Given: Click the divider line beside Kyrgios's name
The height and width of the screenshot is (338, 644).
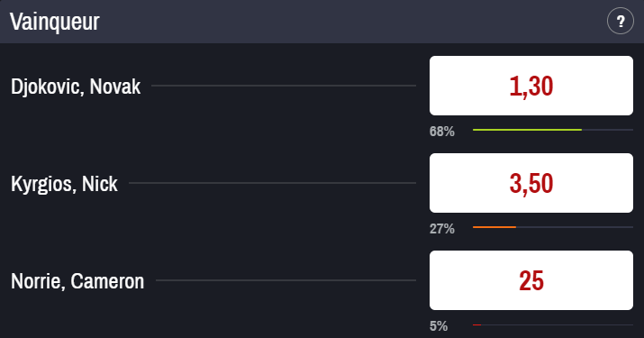Looking at the screenshot, I should click(272, 183).
